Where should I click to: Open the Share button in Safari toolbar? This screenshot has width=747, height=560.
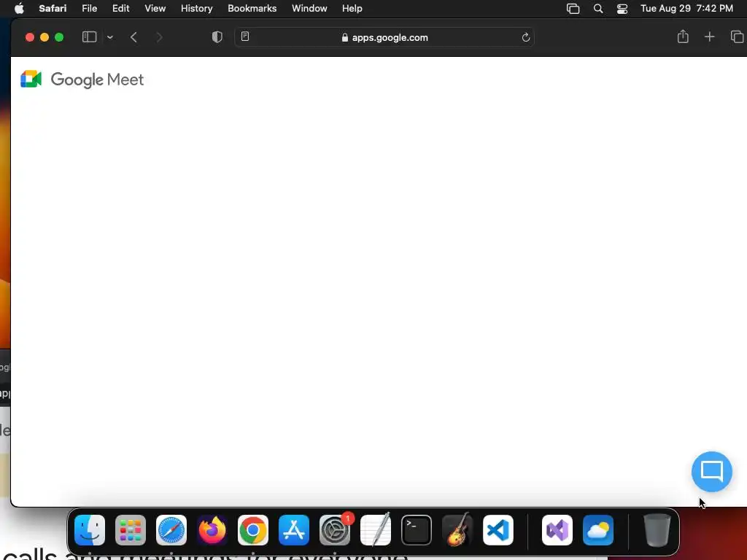click(683, 36)
